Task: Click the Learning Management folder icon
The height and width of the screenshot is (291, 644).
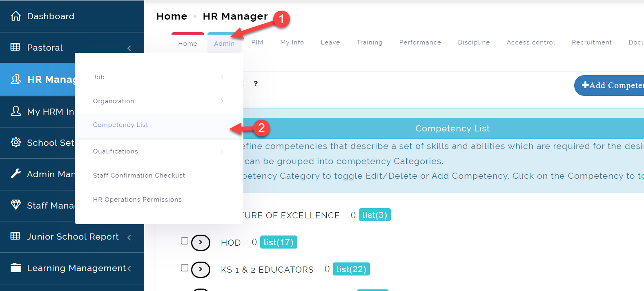Action: (x=16, y=268)
